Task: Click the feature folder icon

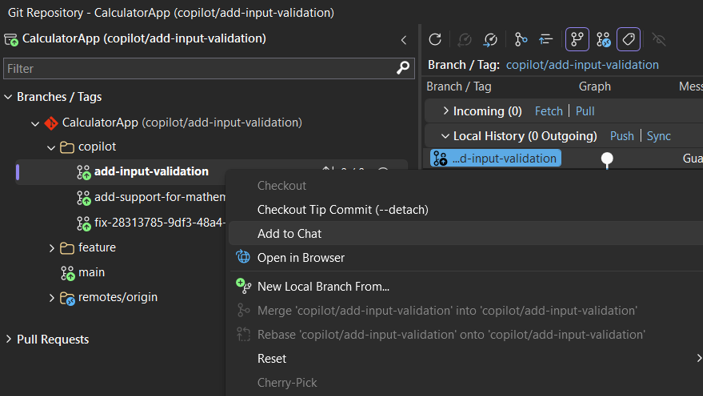Action: pyautogui.click(x=67, y=248)
